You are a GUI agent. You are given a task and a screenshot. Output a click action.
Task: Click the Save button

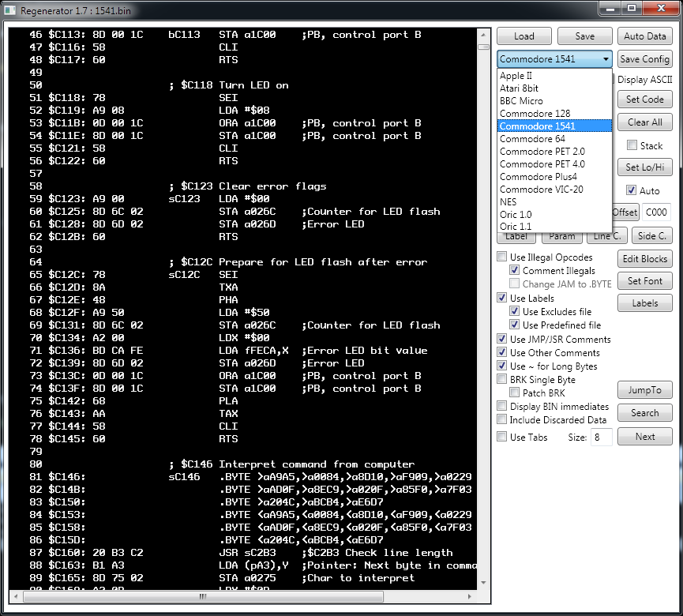[x=584, y=36]
